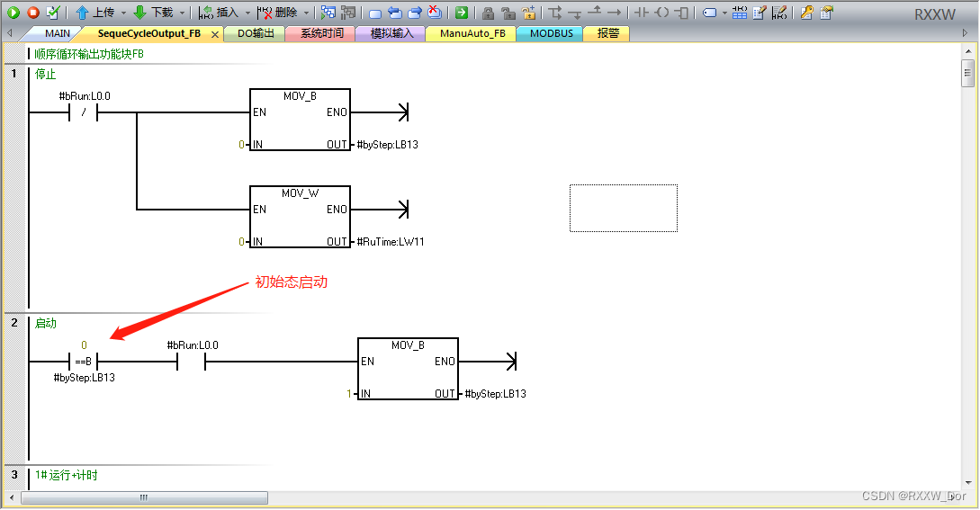Click the clear bookmarks red X icon
The width and height of the screenshot is (980, 510).
(x=435, y=12)
